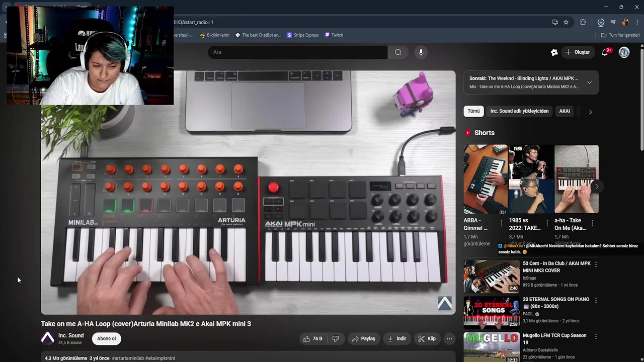Select the Tümü filter chip
This screenshot has width=644, height=362.
click(474, 111)
